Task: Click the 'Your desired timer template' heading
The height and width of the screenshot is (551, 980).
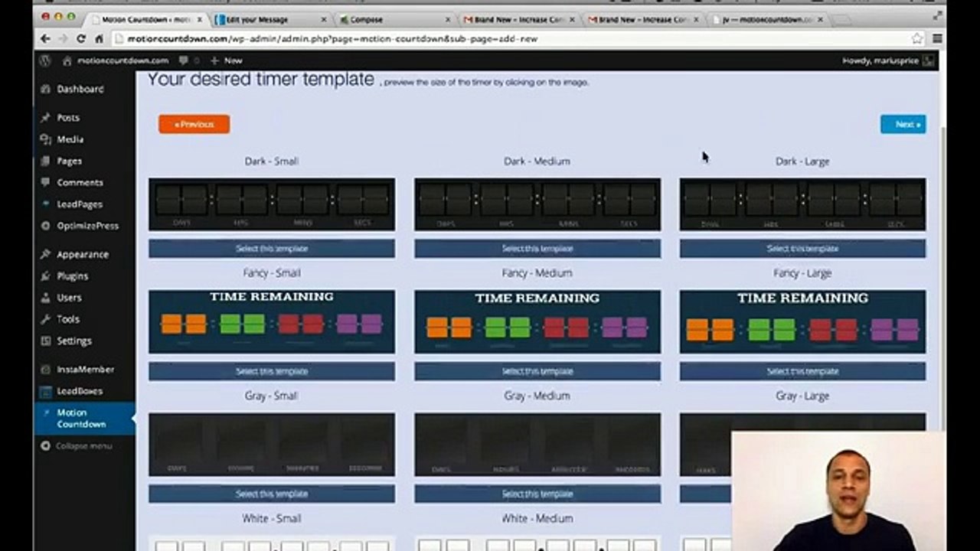Action: (261, 79)
